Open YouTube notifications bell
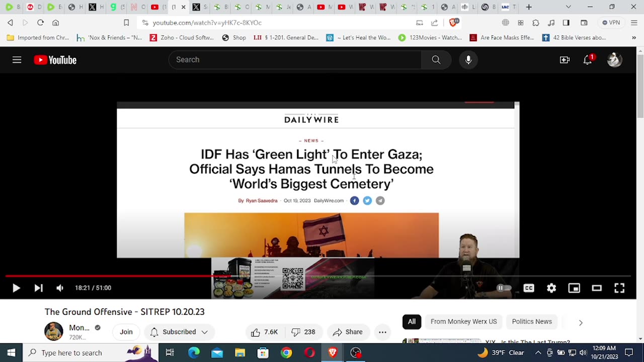Viewport: 644px width, 362px height. 588,60
